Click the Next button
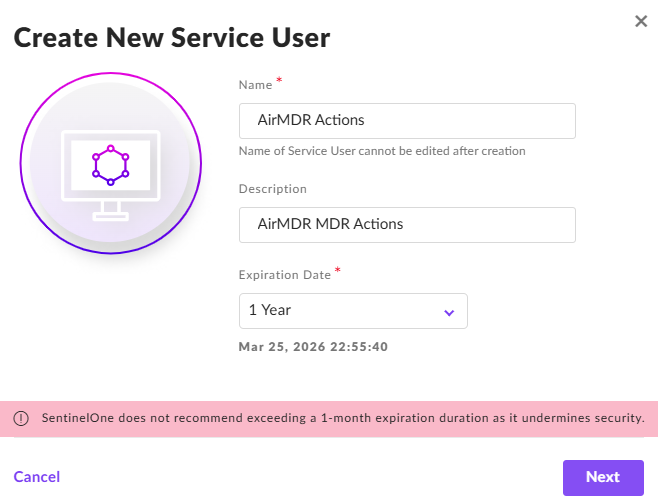The height and width of the screenshot is (502, 658). point(603,478)
